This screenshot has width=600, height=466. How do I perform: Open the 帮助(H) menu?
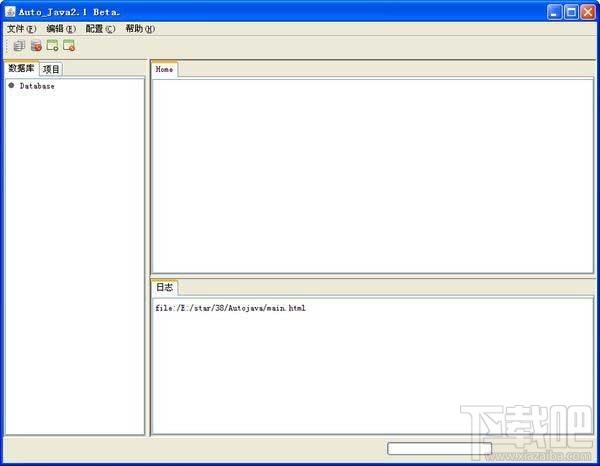(x=140, y=29)
